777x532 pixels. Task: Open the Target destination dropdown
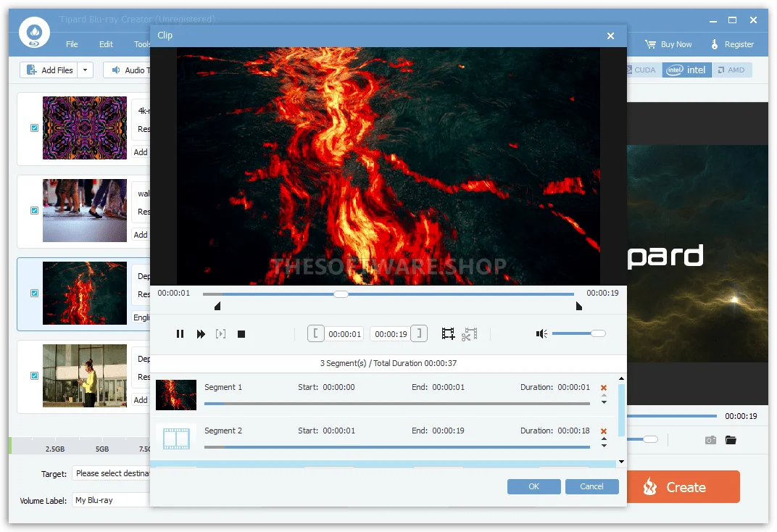112,473
